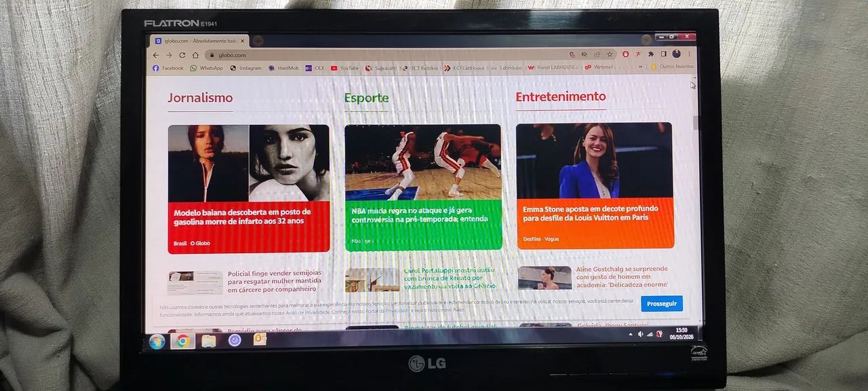Screen dimensions: 868x391
Task: Open the Entretenimento section heading
Action: 560,96
